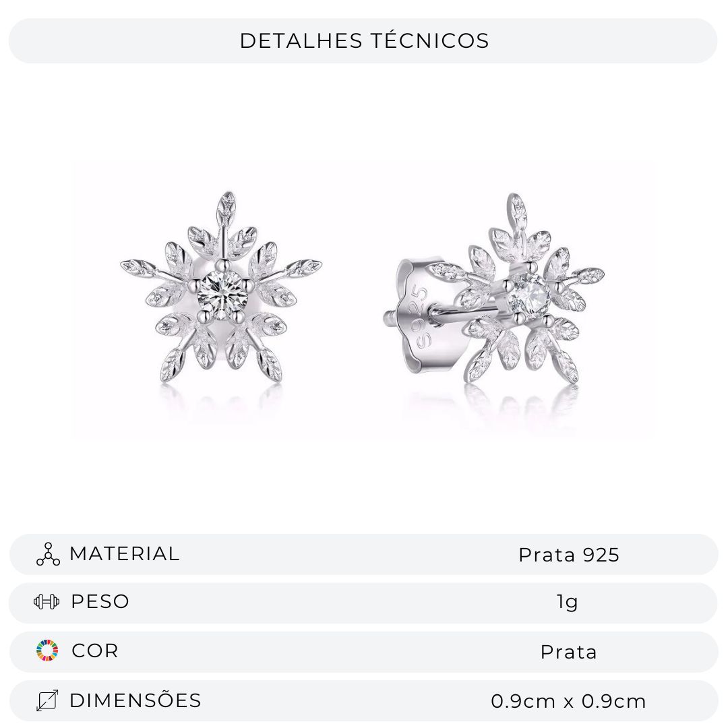Click the MATERIAL label
728x728 pixels.
[125, 554]
